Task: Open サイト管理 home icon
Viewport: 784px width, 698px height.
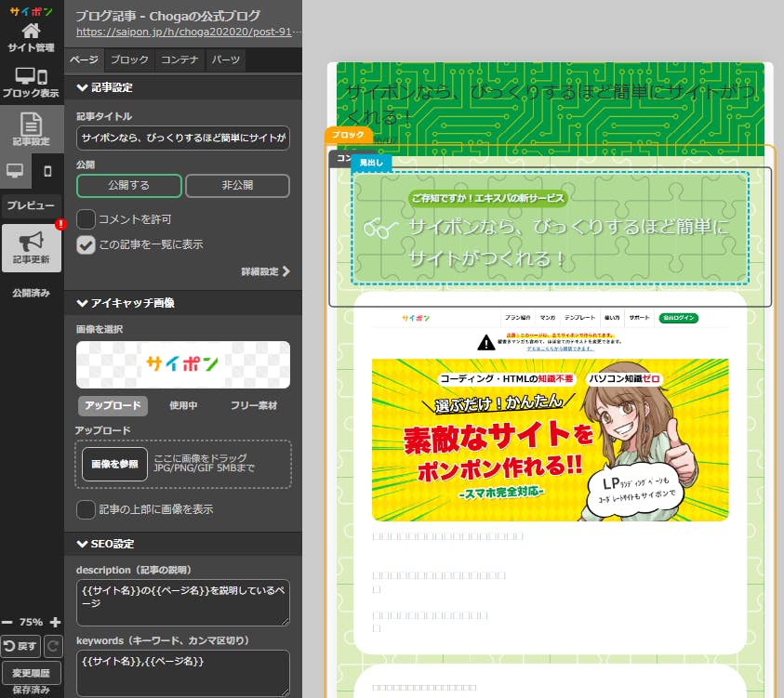Action: click(31, 37)
